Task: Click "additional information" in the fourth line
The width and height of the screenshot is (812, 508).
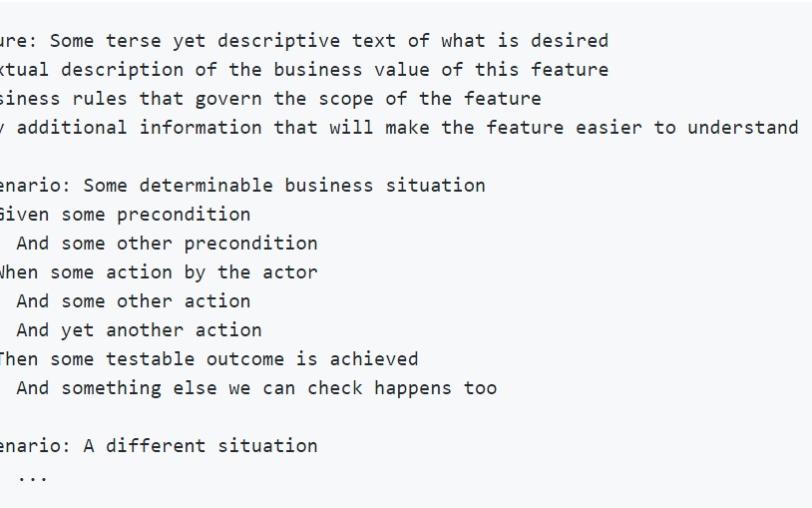Action: (140, 128)
